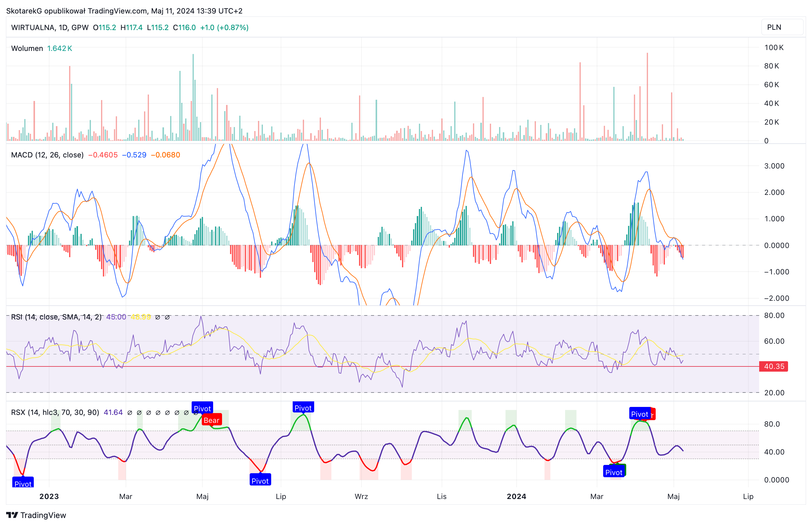
Task: Click the RSX value 41.64
Action: point(113,412)
